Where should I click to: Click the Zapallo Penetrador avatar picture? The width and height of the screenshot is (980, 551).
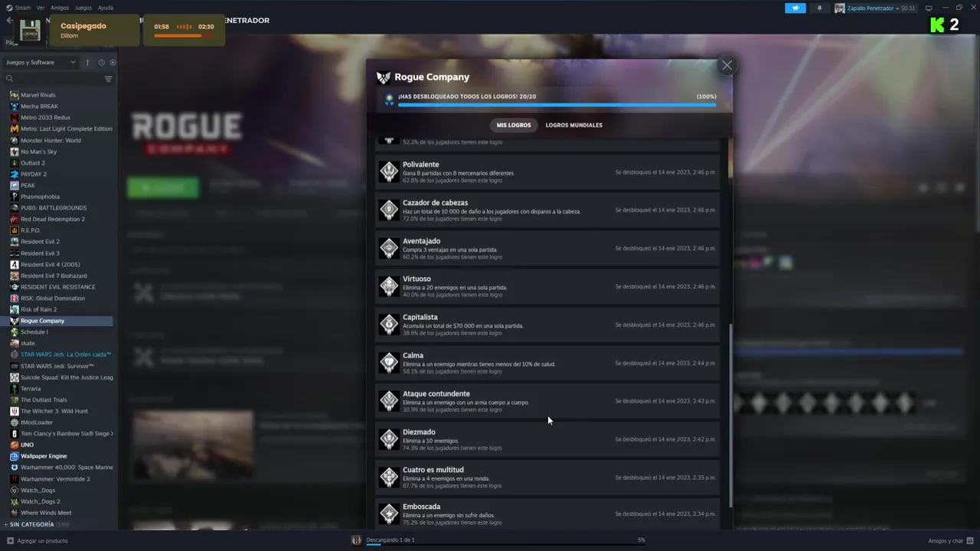[x=839, y=8]
